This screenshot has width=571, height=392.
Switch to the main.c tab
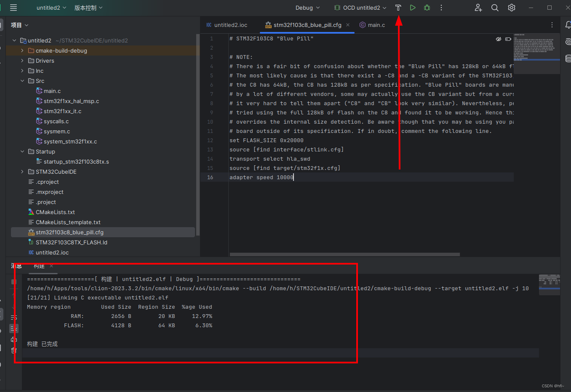click(375, 25)
